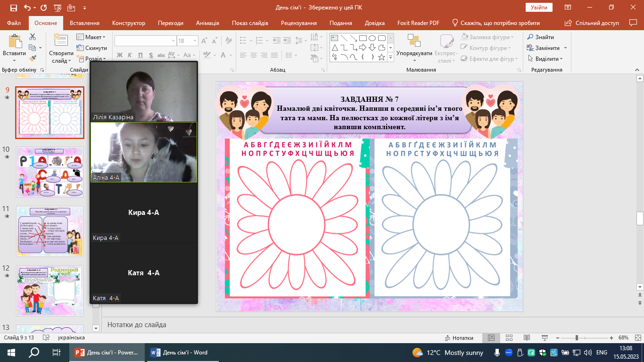This screenshot has width=644, height=362.
Task: Click the zoom-in plus icon
Action: (x=611, y=338)
